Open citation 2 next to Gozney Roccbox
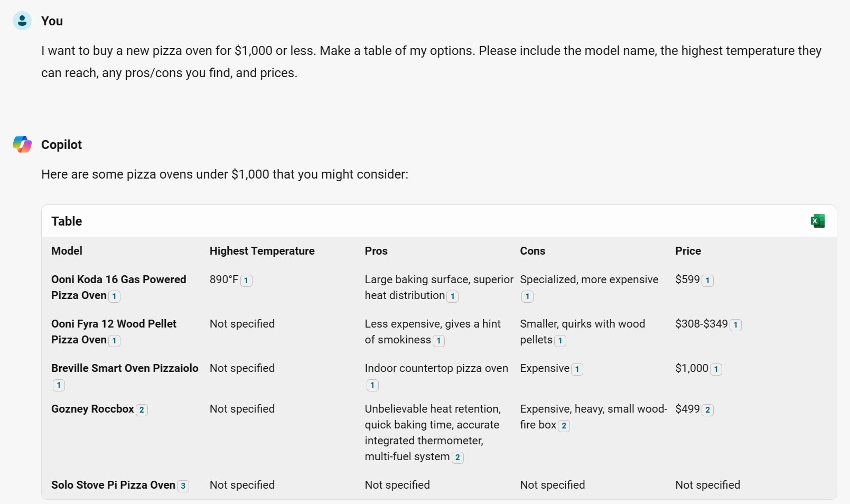850x504 pixels. (x=142, y=410)
